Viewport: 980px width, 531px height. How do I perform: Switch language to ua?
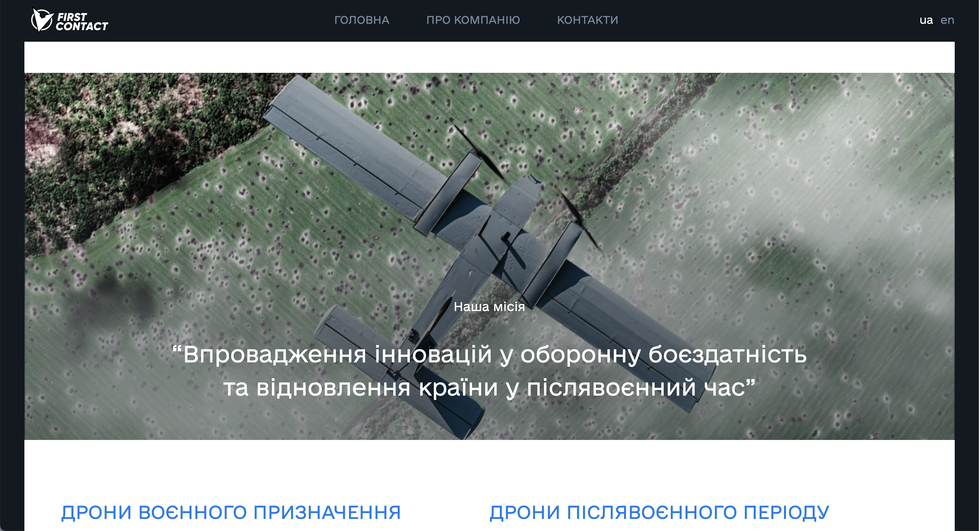pyautogui.click(x=926, y=20)
